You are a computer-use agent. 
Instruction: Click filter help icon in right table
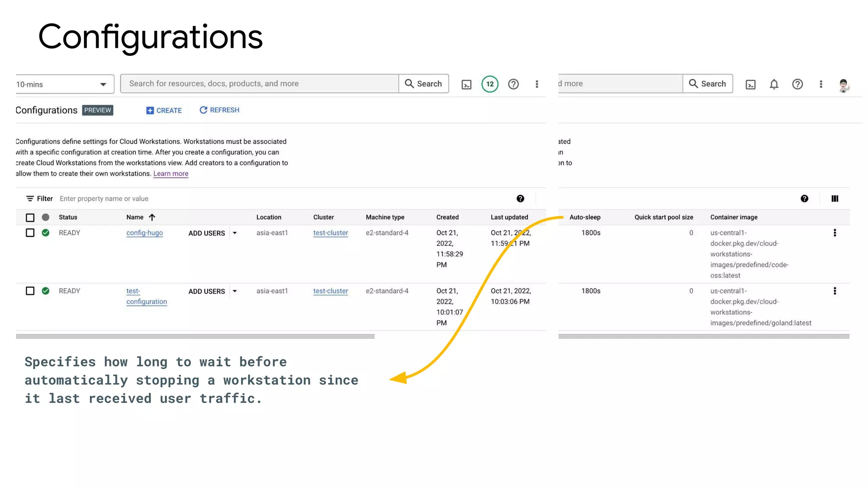tap(804, 199)
